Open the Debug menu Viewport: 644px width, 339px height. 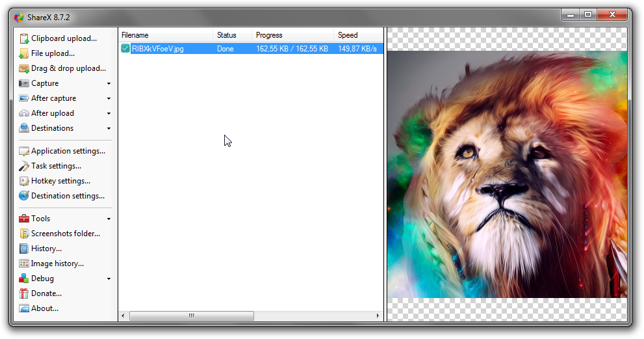point(42,278)
